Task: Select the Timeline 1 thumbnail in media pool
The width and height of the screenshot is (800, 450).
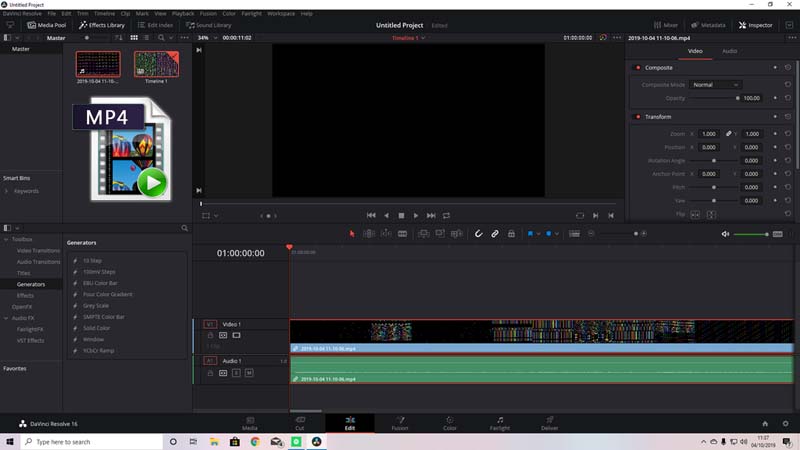Action: point(156,64)
